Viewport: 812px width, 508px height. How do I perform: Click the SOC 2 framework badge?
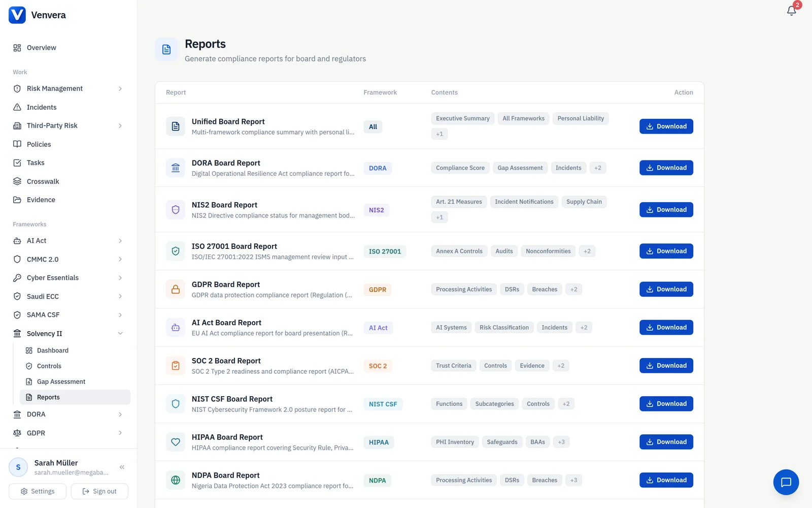point(378,366)
